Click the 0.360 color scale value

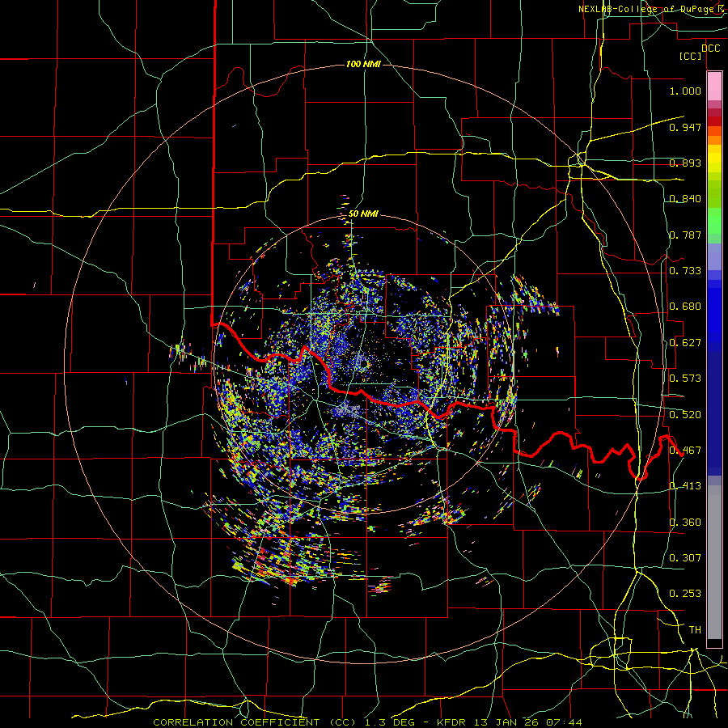point(685,523)
